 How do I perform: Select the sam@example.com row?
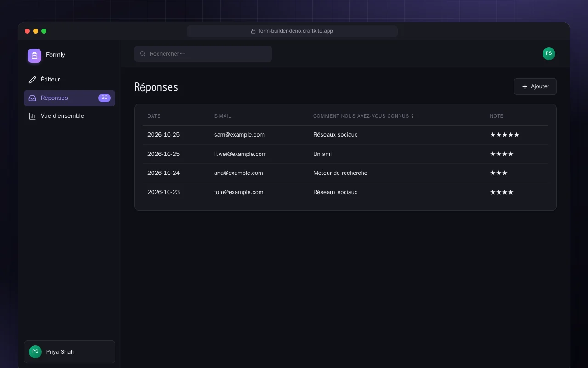click(345, 135)
